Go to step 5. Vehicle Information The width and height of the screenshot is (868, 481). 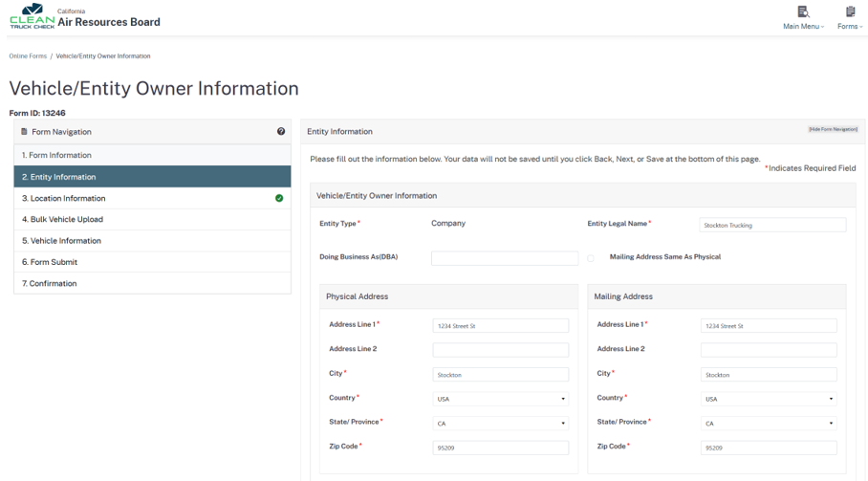click(152, 241)
